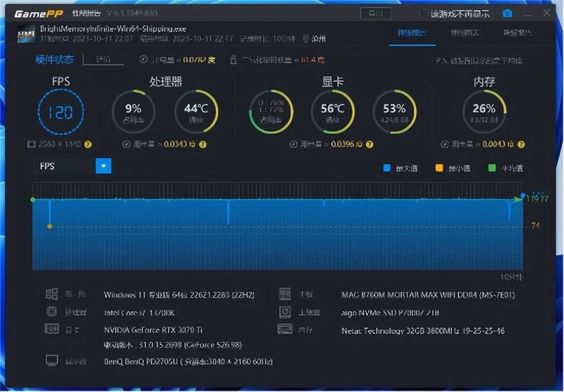Click the NVIDIA GeForce RTX 3070 Ti text
The width and height of the screenshot is (564, 392).
coord(153,330)
